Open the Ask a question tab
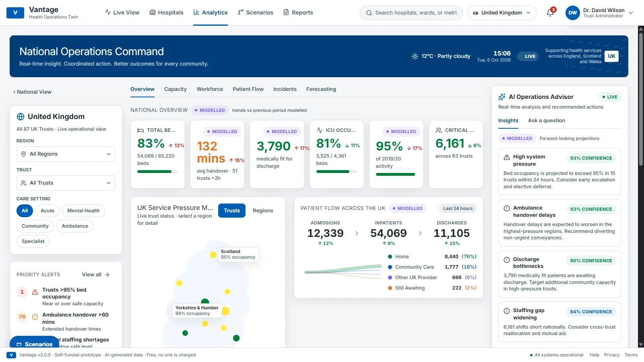 pyautogui.click(x=547, y=121)
